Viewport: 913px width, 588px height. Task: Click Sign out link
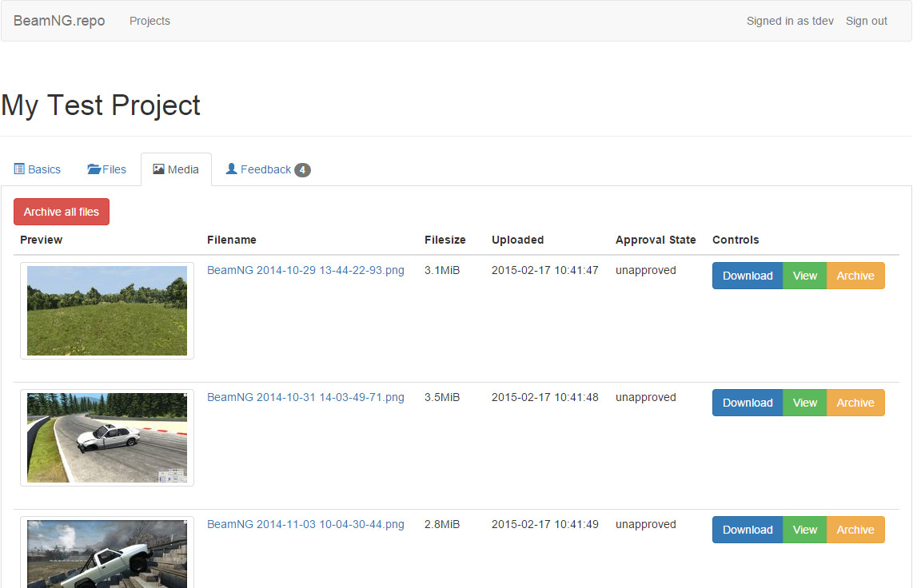(x=867, y=21)
